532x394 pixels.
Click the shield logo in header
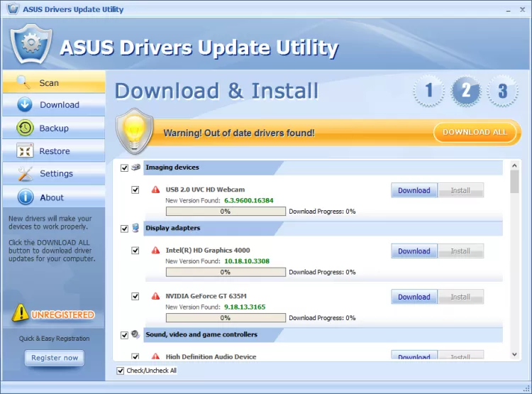click(x=31, y=44)
